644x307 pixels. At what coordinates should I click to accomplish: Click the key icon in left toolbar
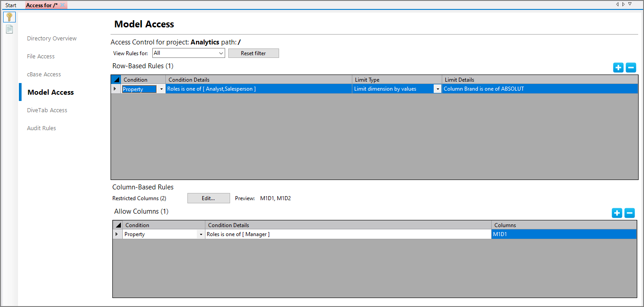pos(9,17)
